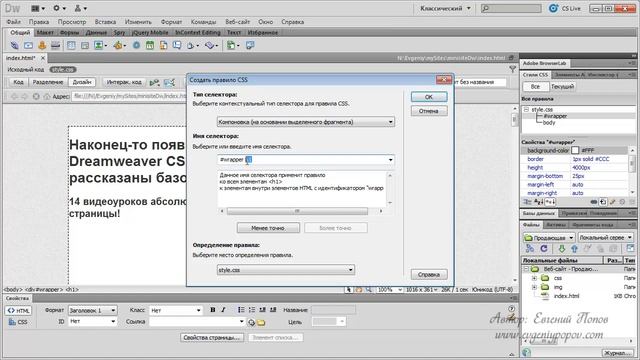Expand the img folder in the Files panel
Viewport: 640px width, 360px height.
click(534, 287)
